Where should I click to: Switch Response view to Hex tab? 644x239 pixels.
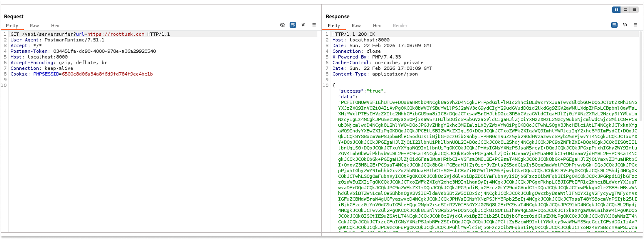tap(377, 26)
